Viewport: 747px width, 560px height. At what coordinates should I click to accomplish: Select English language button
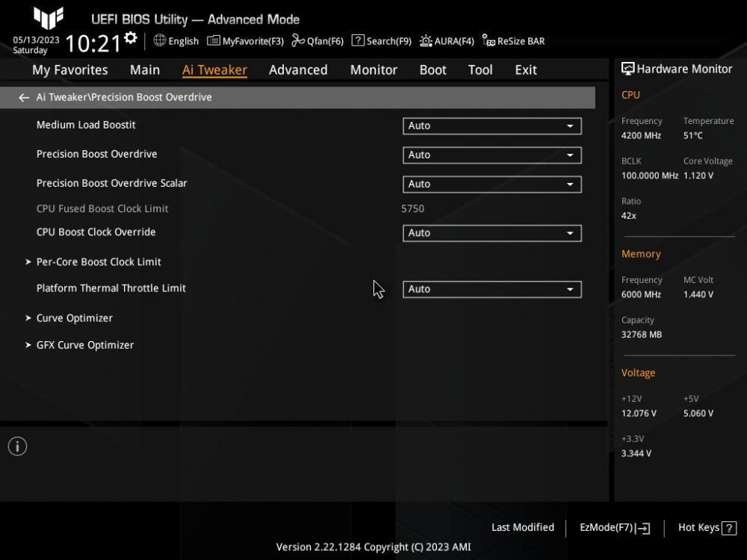click(176, 41)
